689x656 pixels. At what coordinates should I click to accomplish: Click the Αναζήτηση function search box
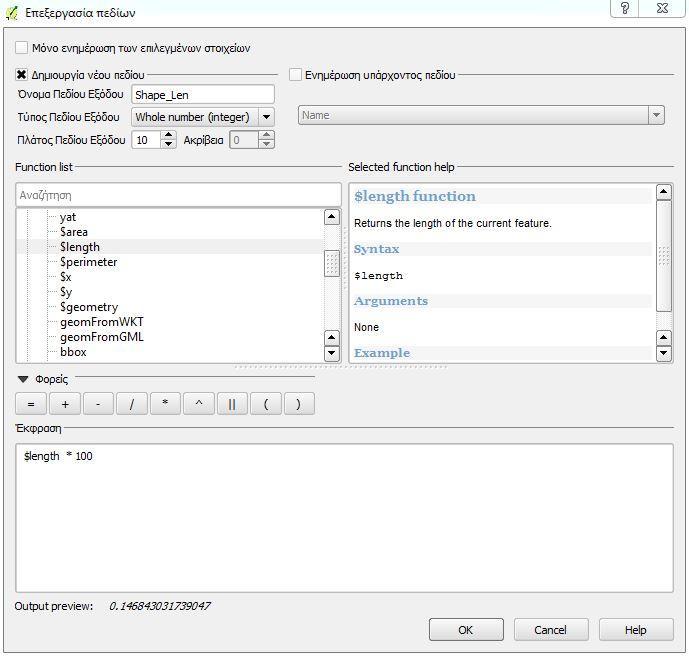point(178,195)
